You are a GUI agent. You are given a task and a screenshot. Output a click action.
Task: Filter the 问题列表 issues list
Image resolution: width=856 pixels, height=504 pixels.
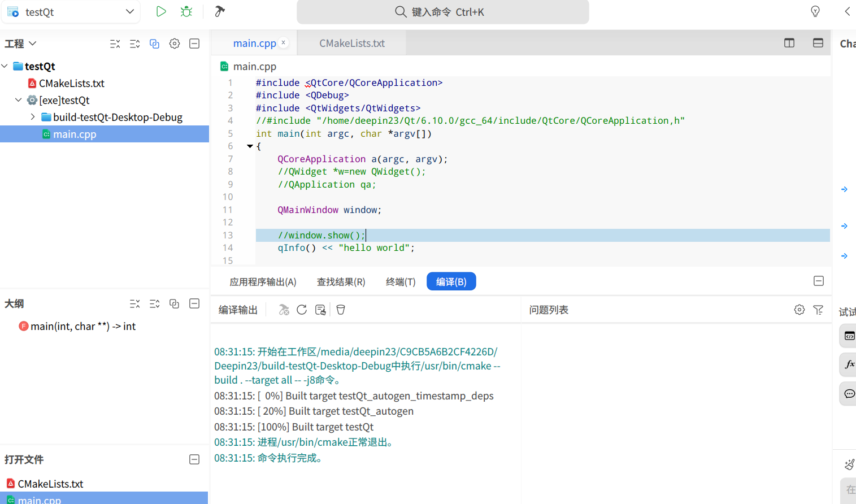click(818, 310)
